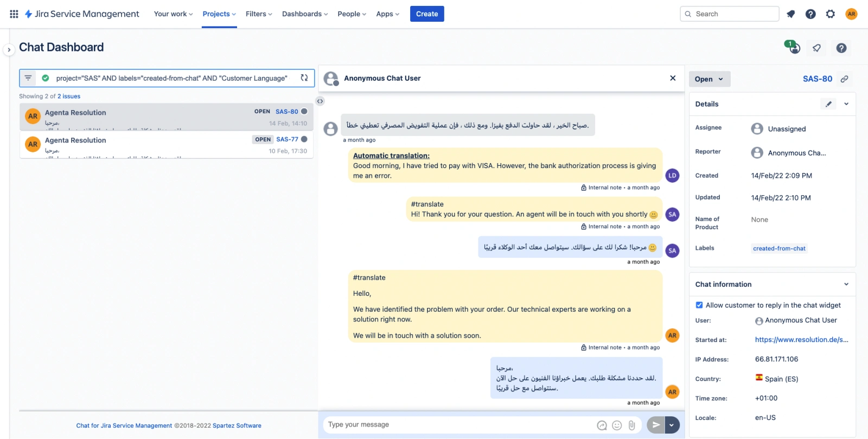Click the status dot on SAS-80 row

[304, 111]
